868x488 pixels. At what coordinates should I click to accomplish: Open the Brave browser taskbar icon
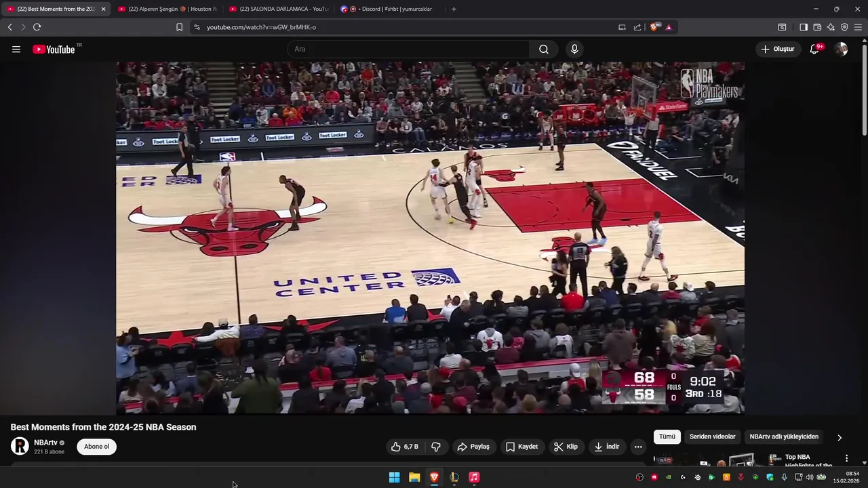(434, 477)
